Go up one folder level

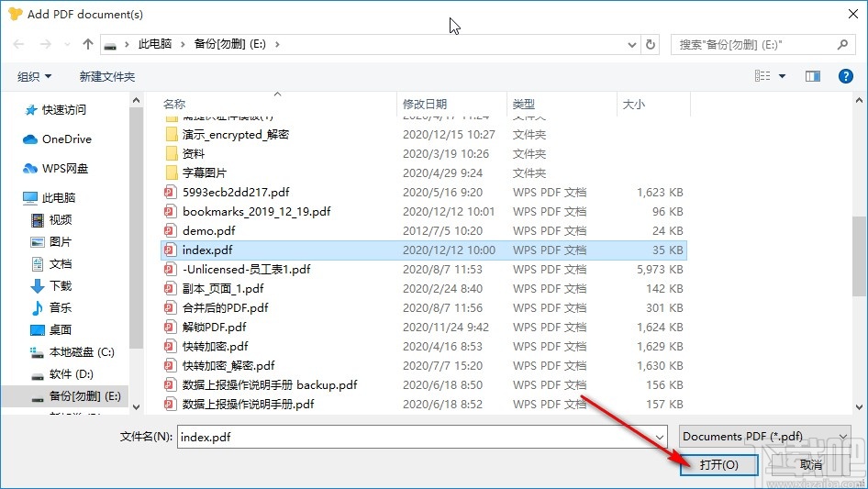(x=87, y=44)
